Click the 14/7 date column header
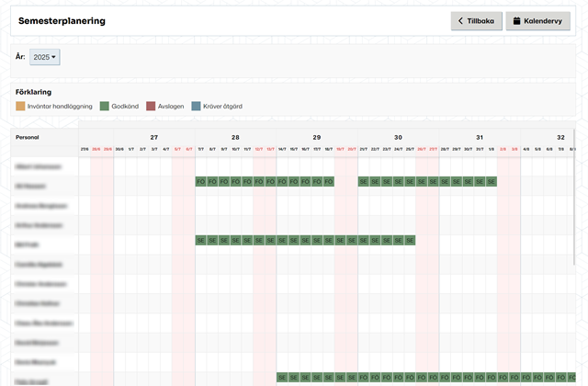Screen dimensions: 588x386 282,149
